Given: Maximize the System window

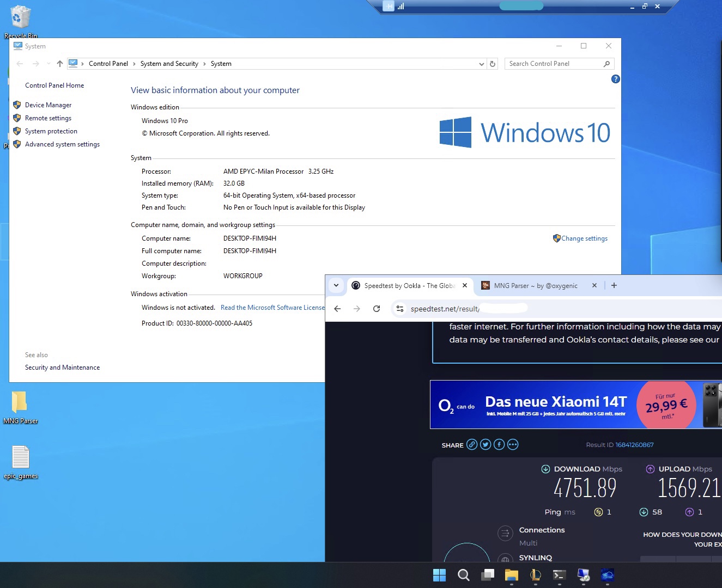Looking at the screenshot, I should coord(584,46).
